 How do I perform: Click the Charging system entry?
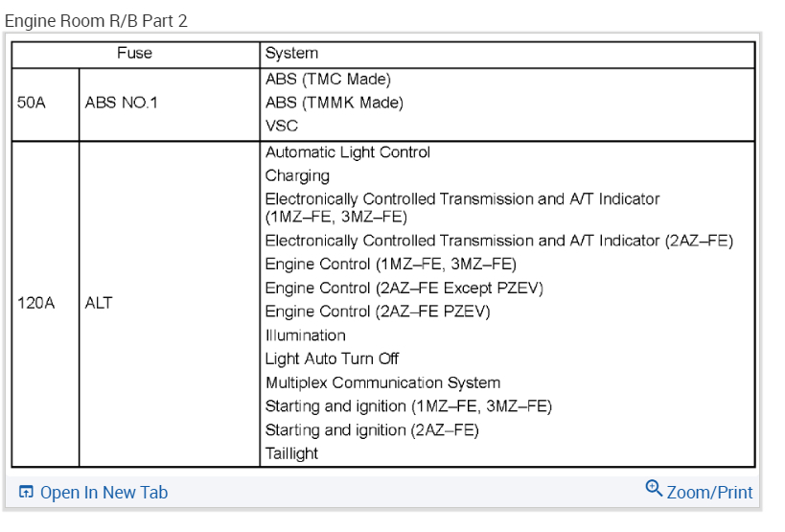point(297,175)
